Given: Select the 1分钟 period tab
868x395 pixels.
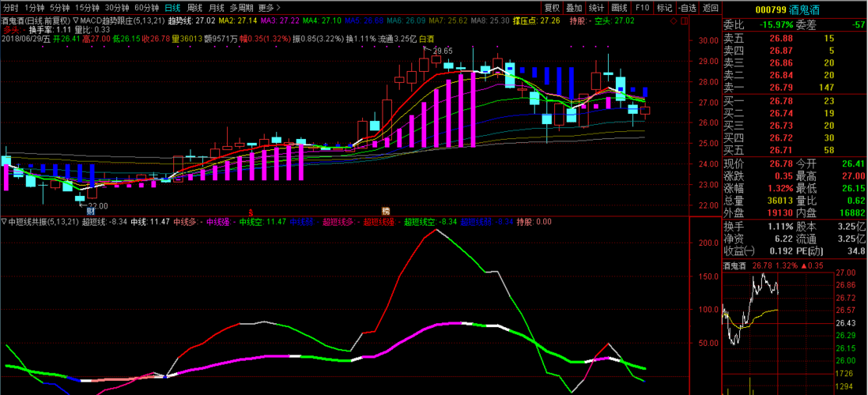Looking at the screenshot, I should pos(32,8).
